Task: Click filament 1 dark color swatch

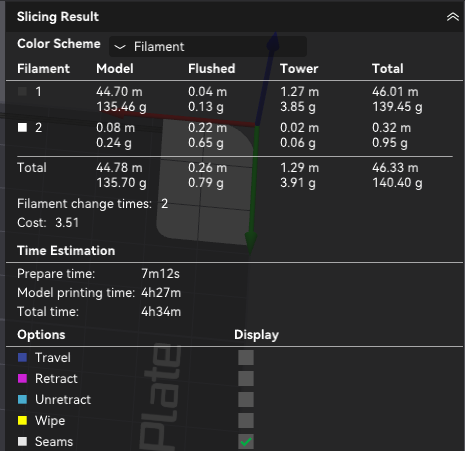Action: [22, 91]
